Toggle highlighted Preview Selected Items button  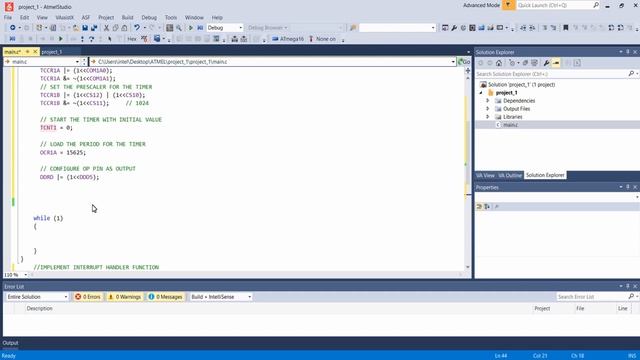(556, 63)
